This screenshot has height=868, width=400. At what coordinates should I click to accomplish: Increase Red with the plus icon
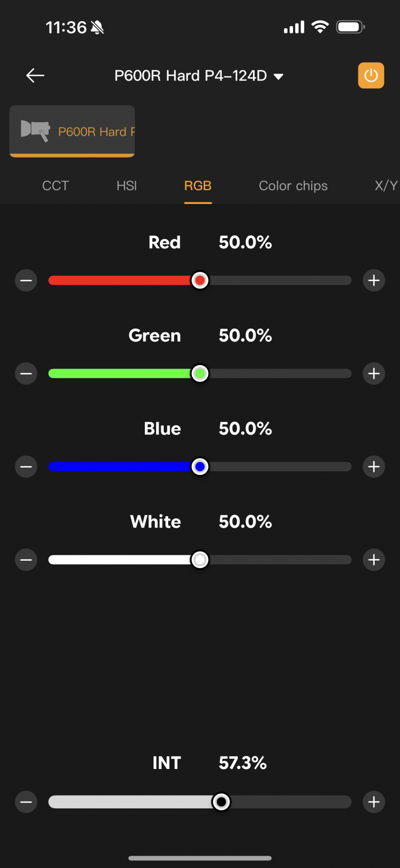(374, 280)
